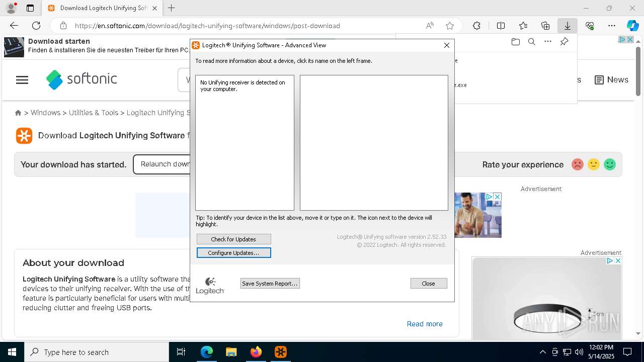Image resolution: width=644 pixels, height=362 pixels.
Task: Open Microsoft Edge from the taskbar
Action: click(207, 352)
